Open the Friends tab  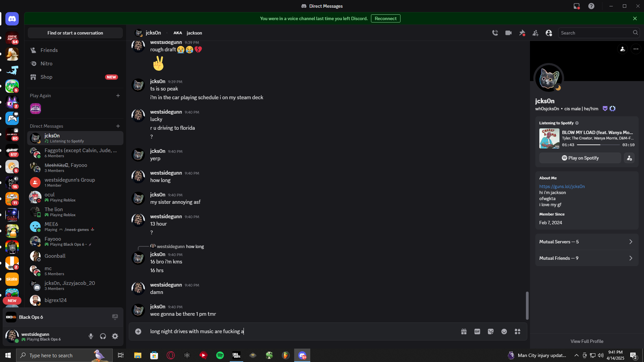pos(49,50)
